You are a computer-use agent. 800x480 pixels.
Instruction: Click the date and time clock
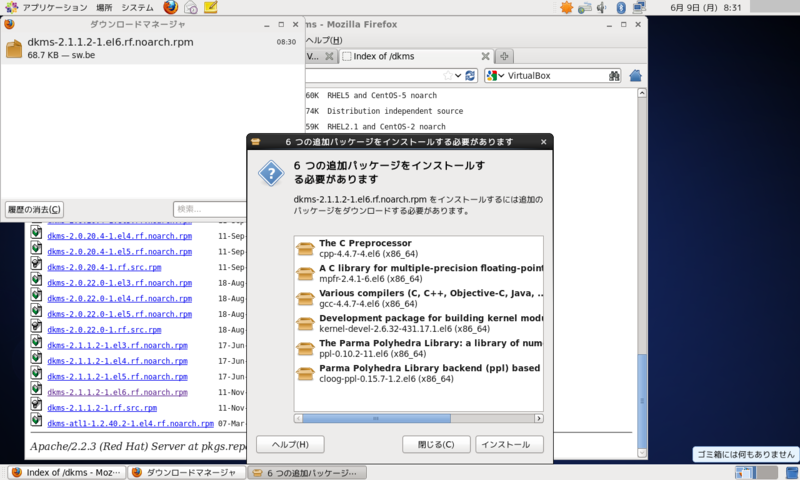[x=706, y=7]
